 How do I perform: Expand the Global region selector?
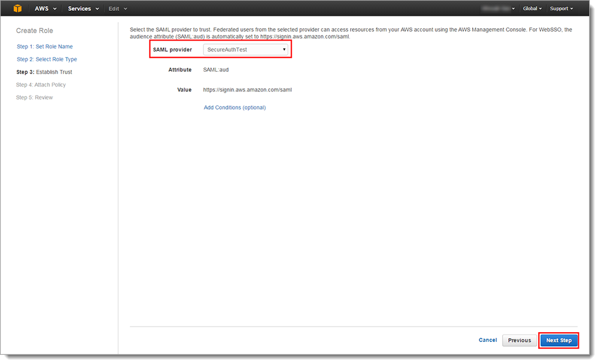(532, 9)
